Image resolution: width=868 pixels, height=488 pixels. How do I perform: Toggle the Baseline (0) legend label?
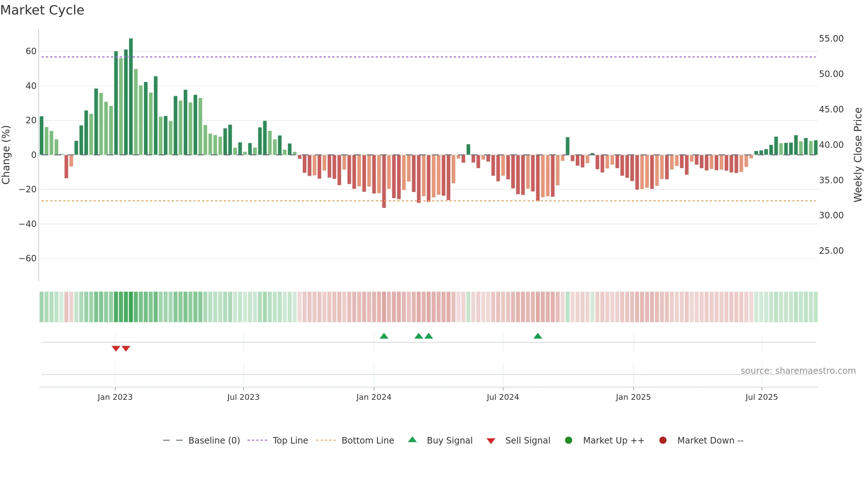click(214, 440)
